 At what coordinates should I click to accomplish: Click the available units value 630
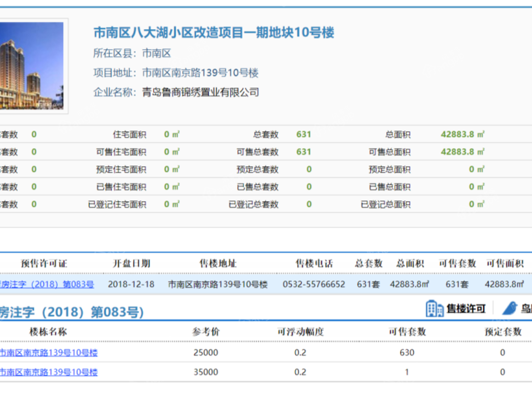coord(407,353)
